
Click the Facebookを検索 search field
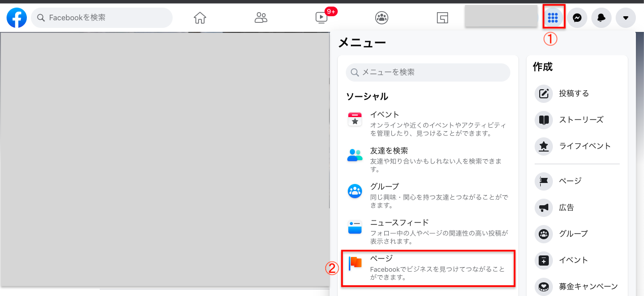tap(102, 18)
